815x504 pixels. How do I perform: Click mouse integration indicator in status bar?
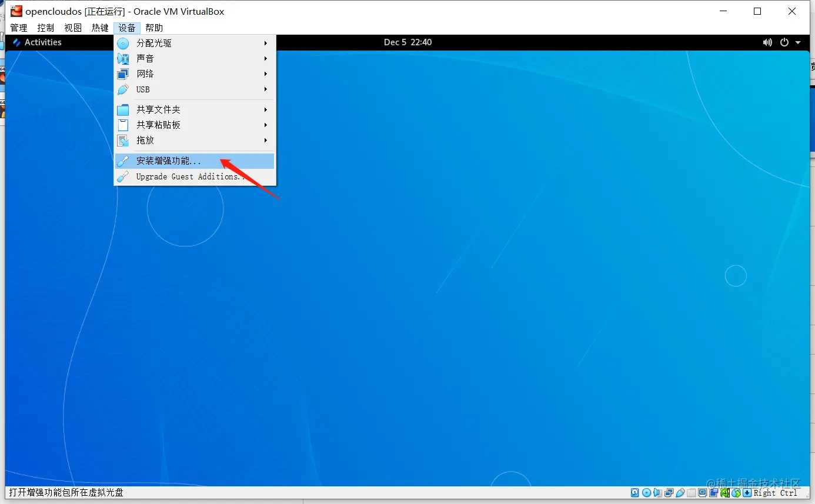[736, 493]
